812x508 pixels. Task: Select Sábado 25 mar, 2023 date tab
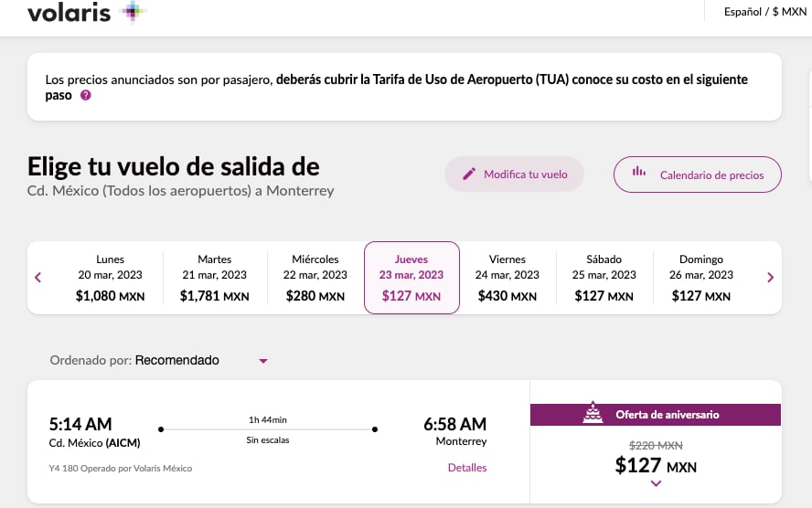click(604, 278)
